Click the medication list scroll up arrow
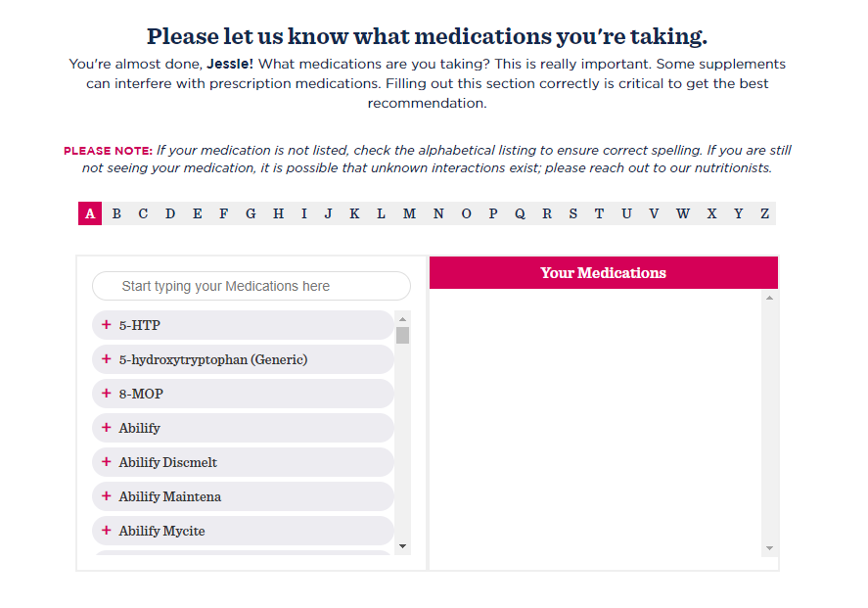The image size is (868, 608). point(402,319)
